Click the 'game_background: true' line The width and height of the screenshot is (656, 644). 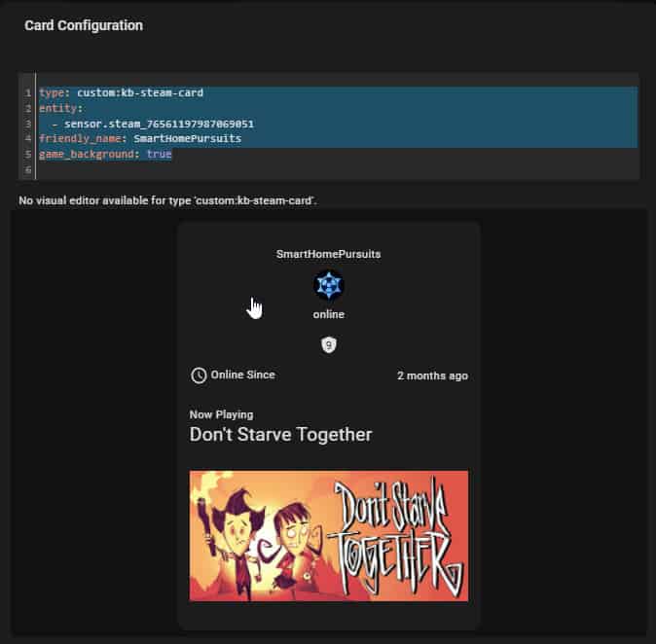point(105,154)
